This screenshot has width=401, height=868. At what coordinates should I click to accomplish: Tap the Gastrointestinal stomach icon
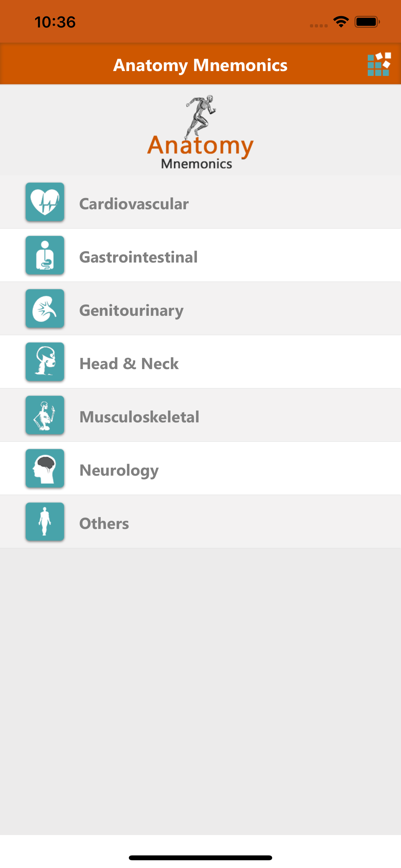(45, 255)
